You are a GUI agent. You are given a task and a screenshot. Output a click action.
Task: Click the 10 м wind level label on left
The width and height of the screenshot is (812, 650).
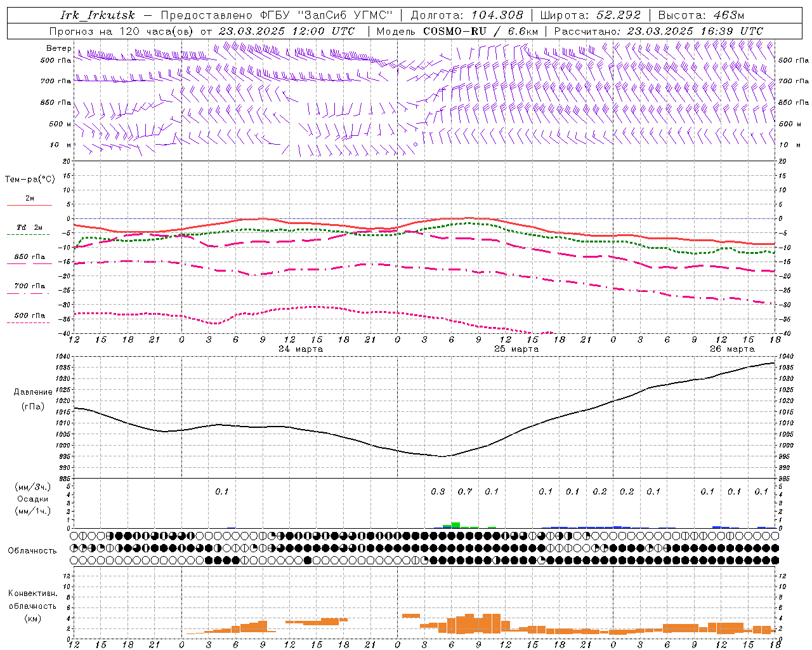click(x=60, y=145)
